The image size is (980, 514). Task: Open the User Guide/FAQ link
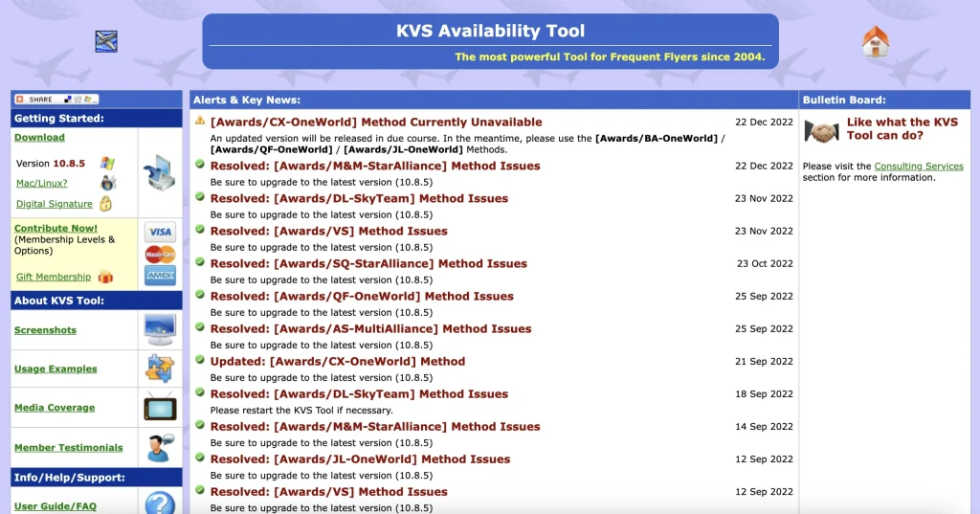tap(56, 506)
